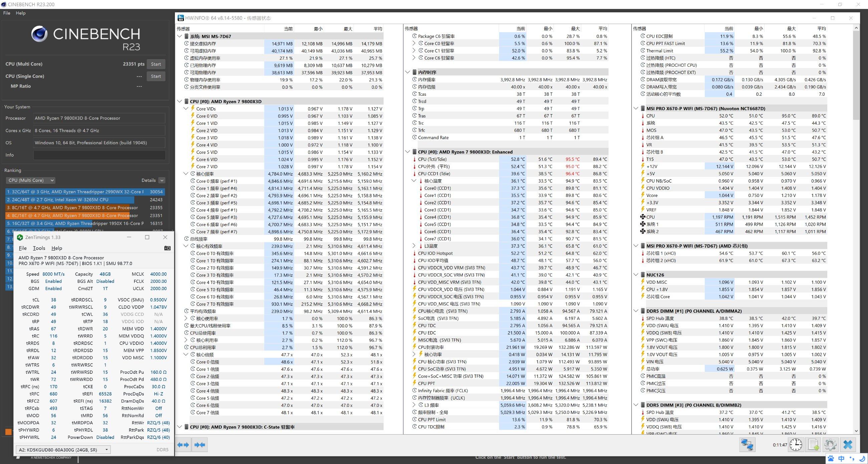The image size is (868, 464).
Task: Toggle the IME Chinese mode 中 icon
Action: click(841, 459)
